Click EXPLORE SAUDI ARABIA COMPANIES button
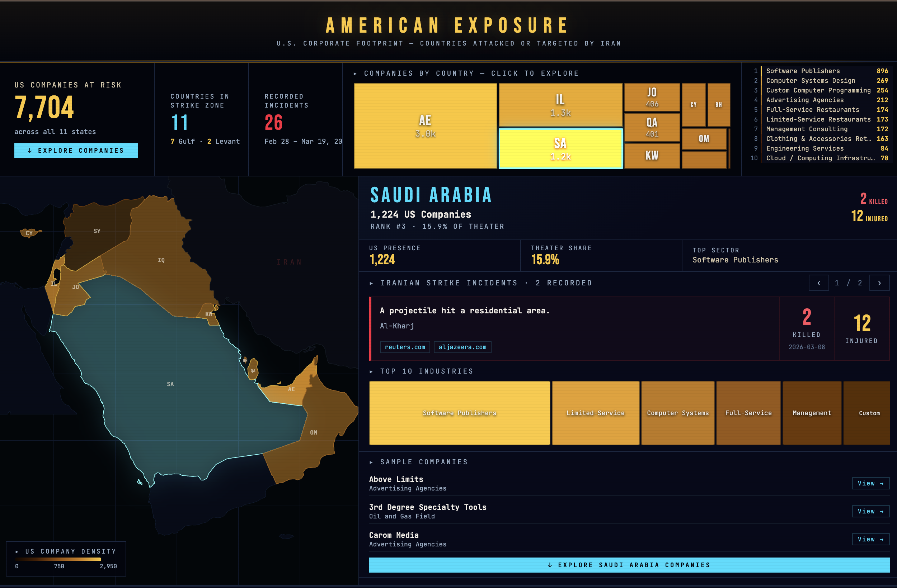 point(629,565)
